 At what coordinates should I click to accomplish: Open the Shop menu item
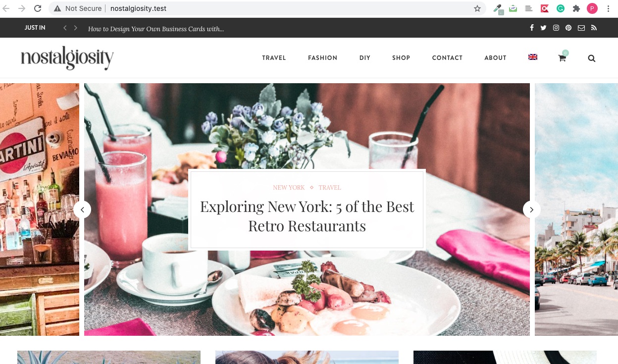coord(401,58)
